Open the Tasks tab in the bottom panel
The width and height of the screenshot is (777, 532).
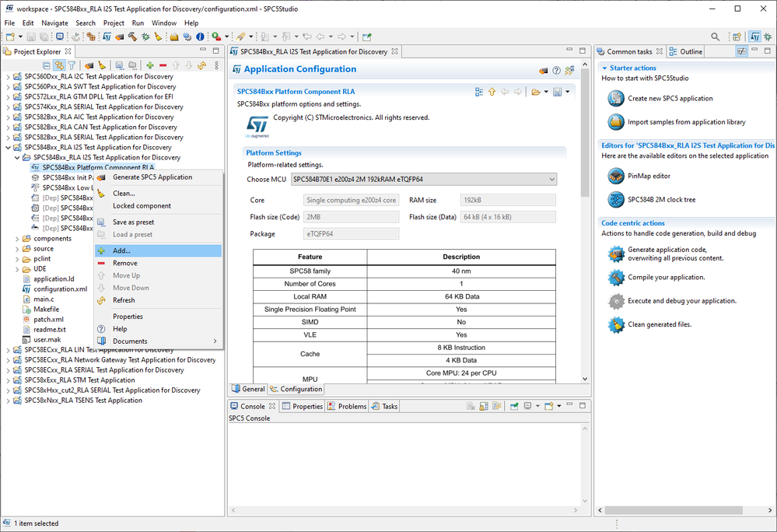(384, 406)
